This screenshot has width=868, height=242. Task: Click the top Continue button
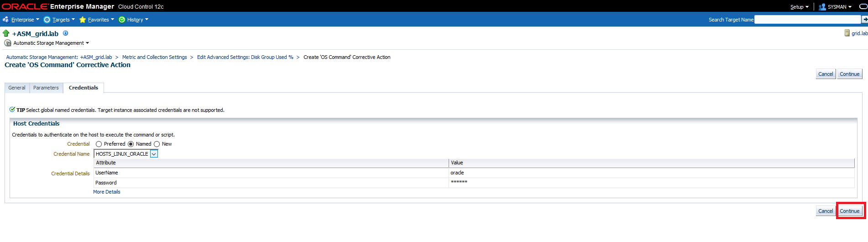(x=850, y=74)
